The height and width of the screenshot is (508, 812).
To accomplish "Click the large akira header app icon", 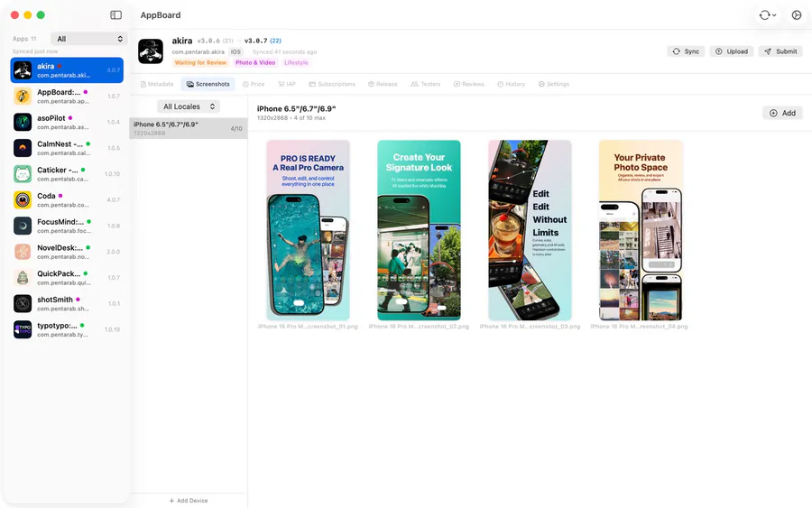I will [x=151, y=51].
